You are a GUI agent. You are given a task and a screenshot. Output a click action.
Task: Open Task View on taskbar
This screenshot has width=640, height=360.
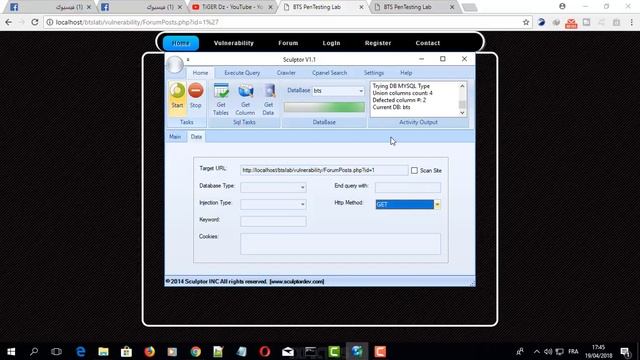coord(56,351)
